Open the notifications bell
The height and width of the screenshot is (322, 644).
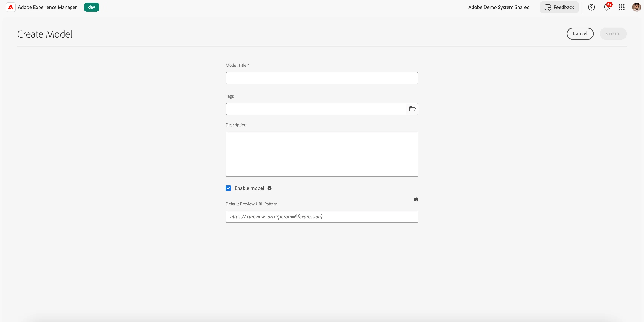[607, 7]
